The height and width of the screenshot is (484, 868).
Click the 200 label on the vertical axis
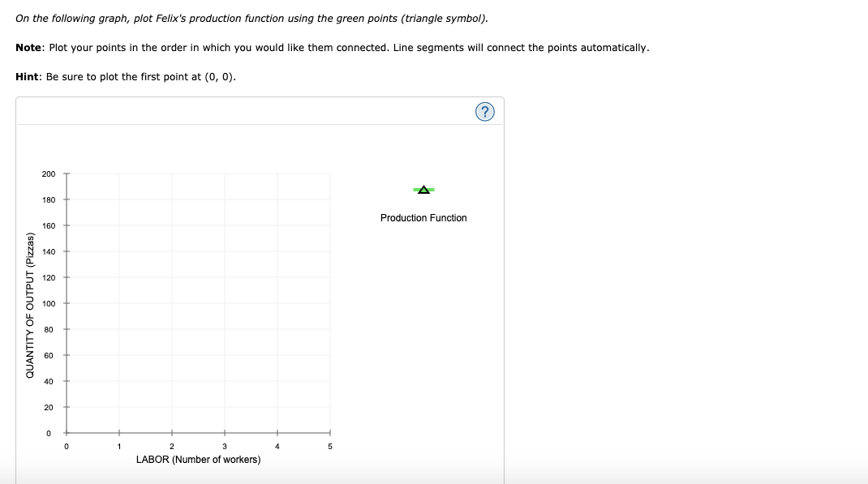point(48,173)
